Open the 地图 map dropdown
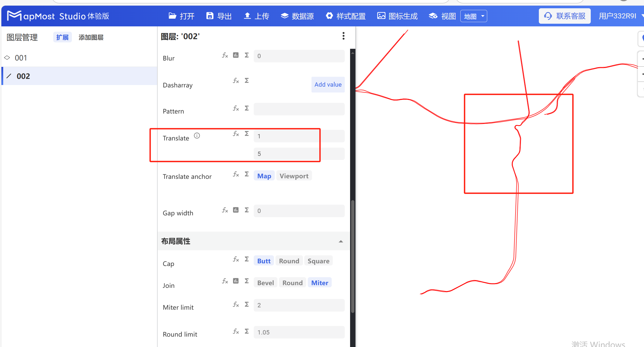 coord(473,16)
